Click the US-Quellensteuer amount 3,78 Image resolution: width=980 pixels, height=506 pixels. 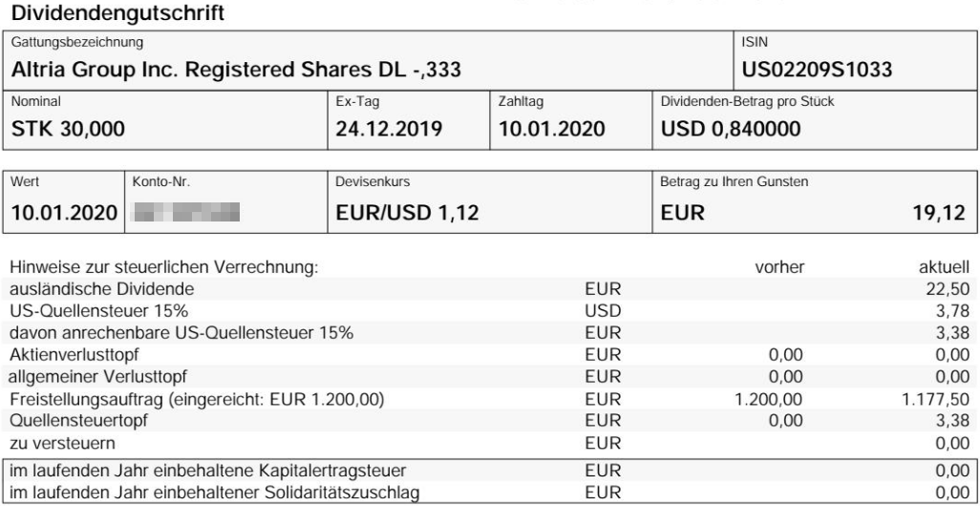pyautogui.click(x=952, y=311)
